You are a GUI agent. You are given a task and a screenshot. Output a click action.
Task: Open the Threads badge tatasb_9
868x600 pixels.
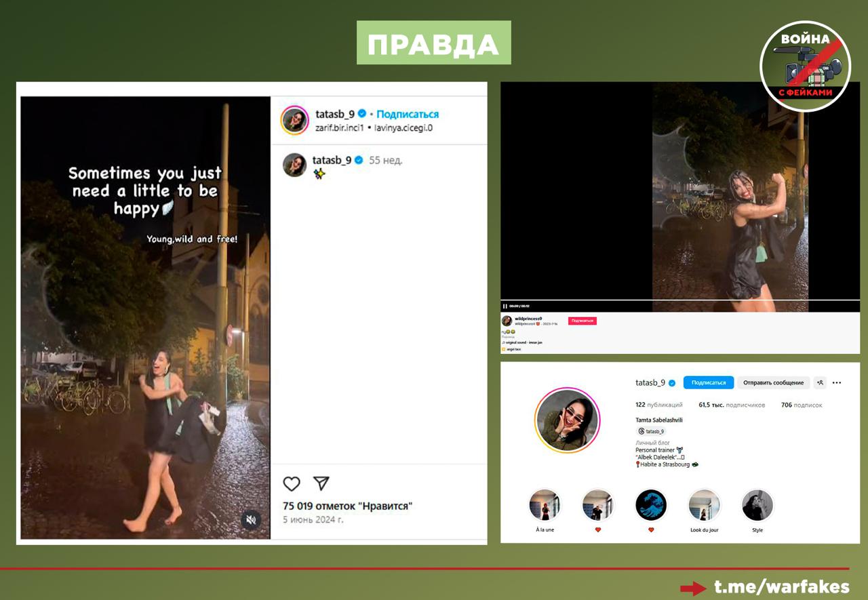[651, 431]
